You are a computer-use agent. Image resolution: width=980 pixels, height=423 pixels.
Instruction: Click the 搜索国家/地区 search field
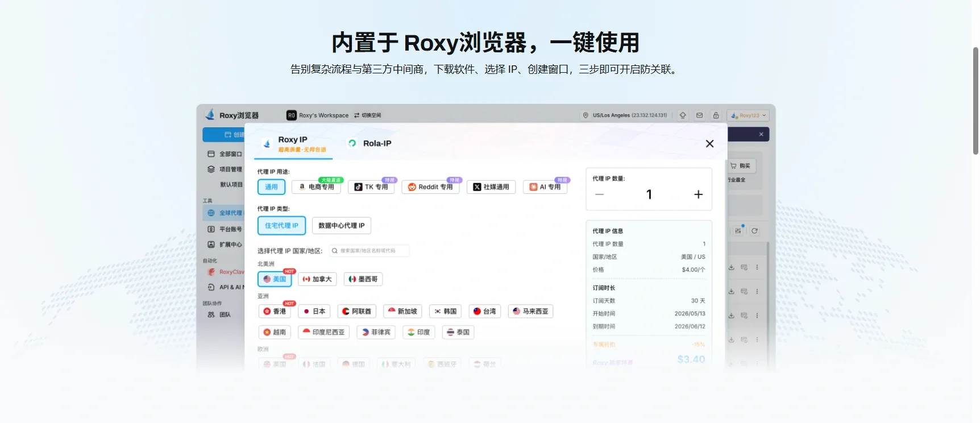[x=369, y=251]
